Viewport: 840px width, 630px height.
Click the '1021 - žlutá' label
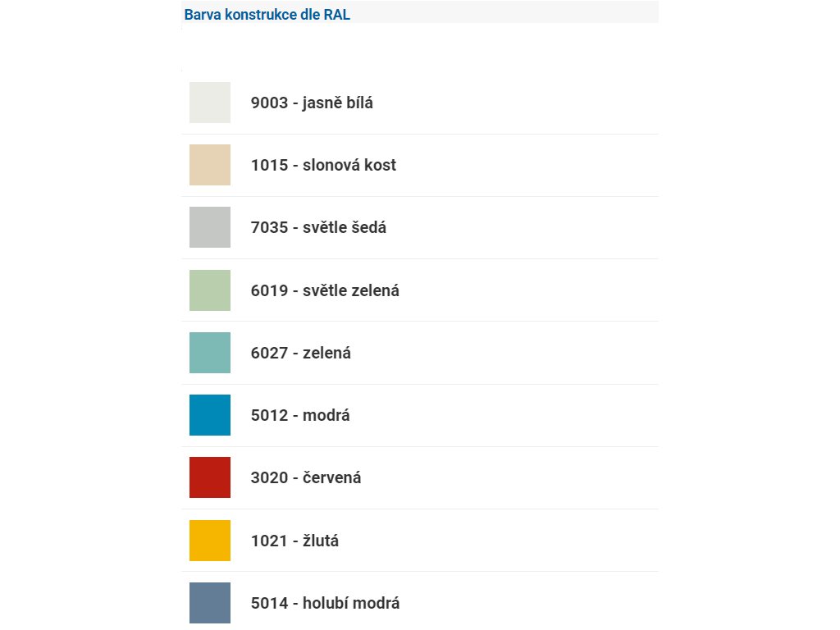[x=294, y=541]
